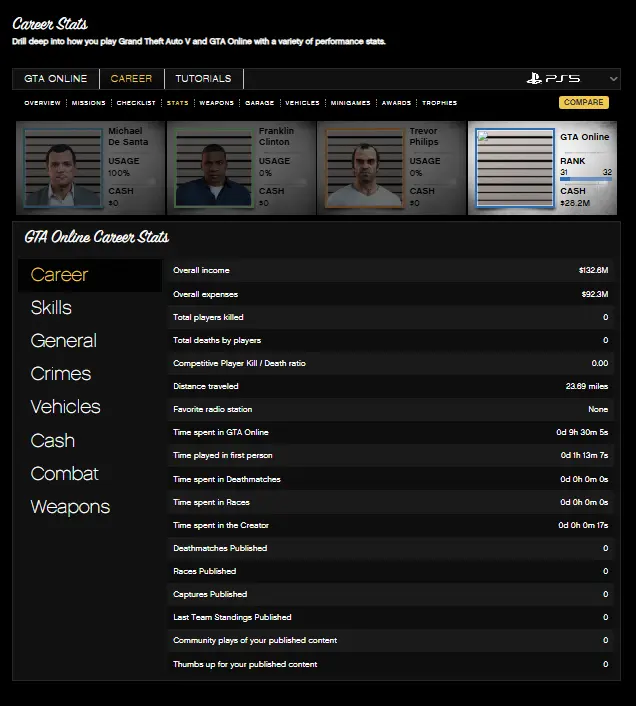Open the Trophies sub-navigation link

coord(439,103)
